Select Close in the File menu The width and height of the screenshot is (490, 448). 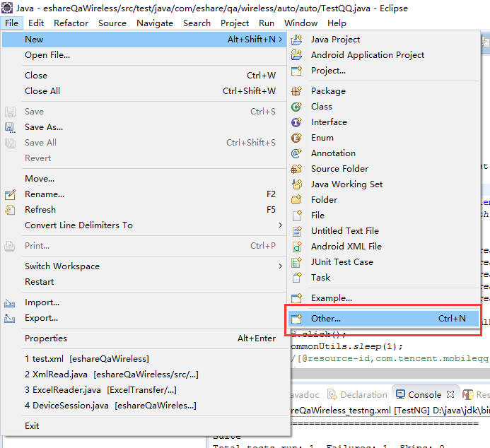coord(144,76)
